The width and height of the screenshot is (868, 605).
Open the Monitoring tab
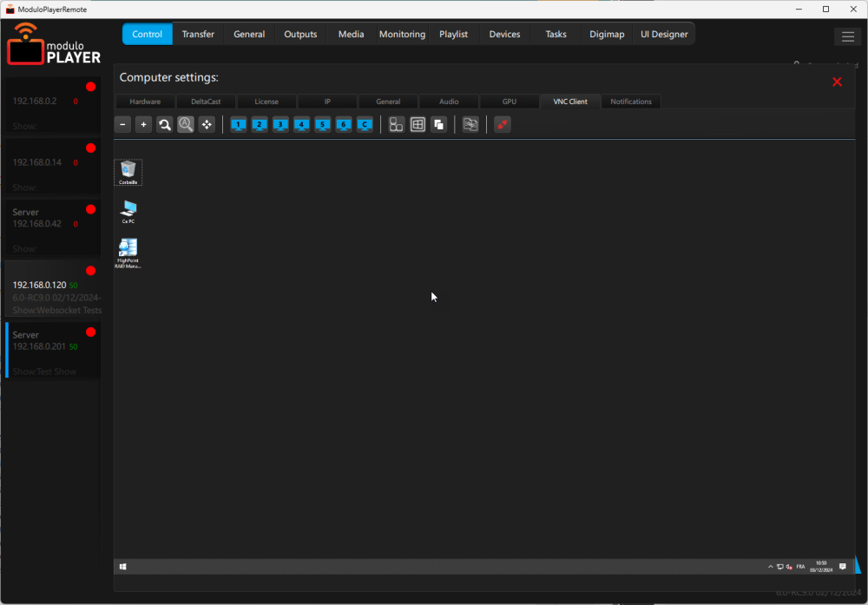point(402,34)
